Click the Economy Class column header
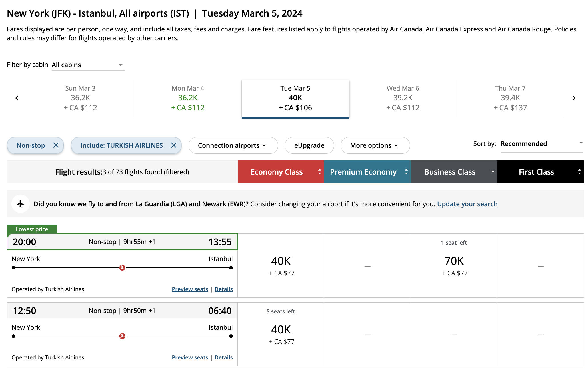588x368 pixels. 281,172
